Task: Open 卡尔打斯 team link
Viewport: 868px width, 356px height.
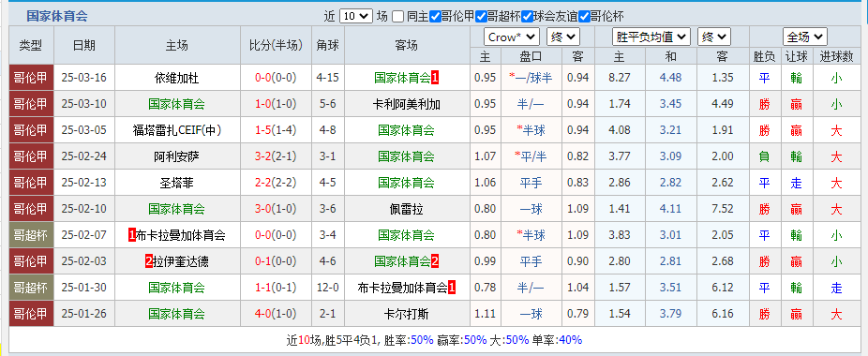Action: pyautogui.click(x=406, y=314)
